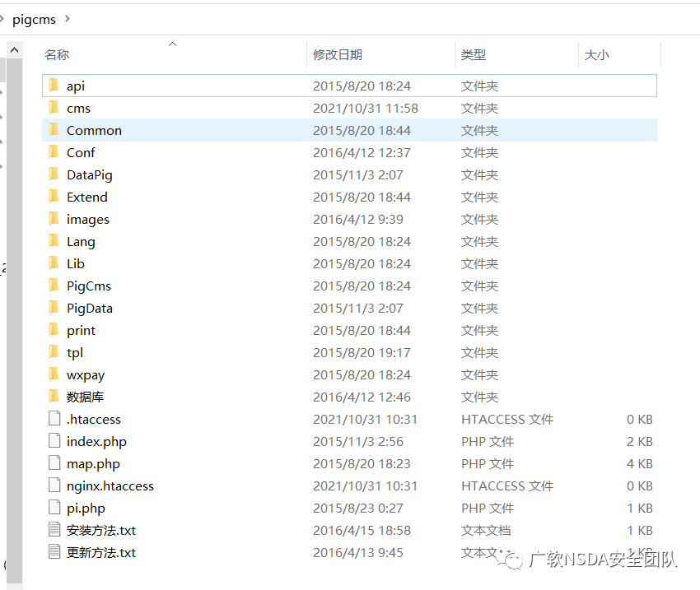The height and width of the screenshot is (590, 700).
Task: Click the pi.php file icon
Action: pos(54,507)
